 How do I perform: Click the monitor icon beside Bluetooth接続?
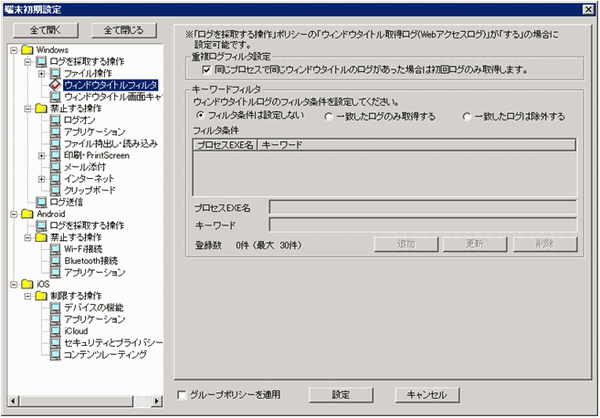point(55,261)
